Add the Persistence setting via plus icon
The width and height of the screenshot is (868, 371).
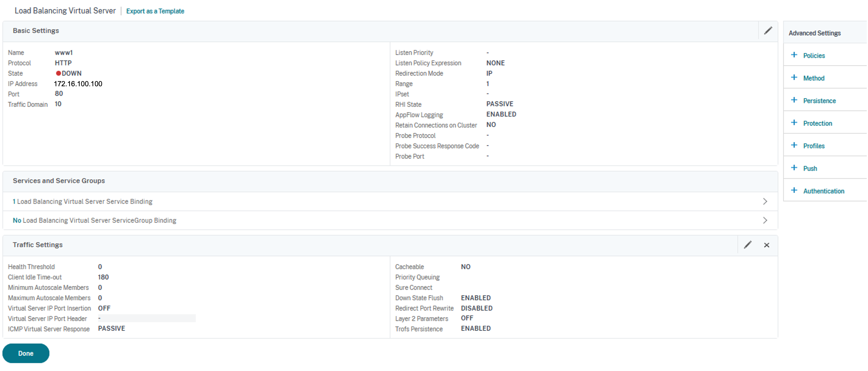[794, 100]
